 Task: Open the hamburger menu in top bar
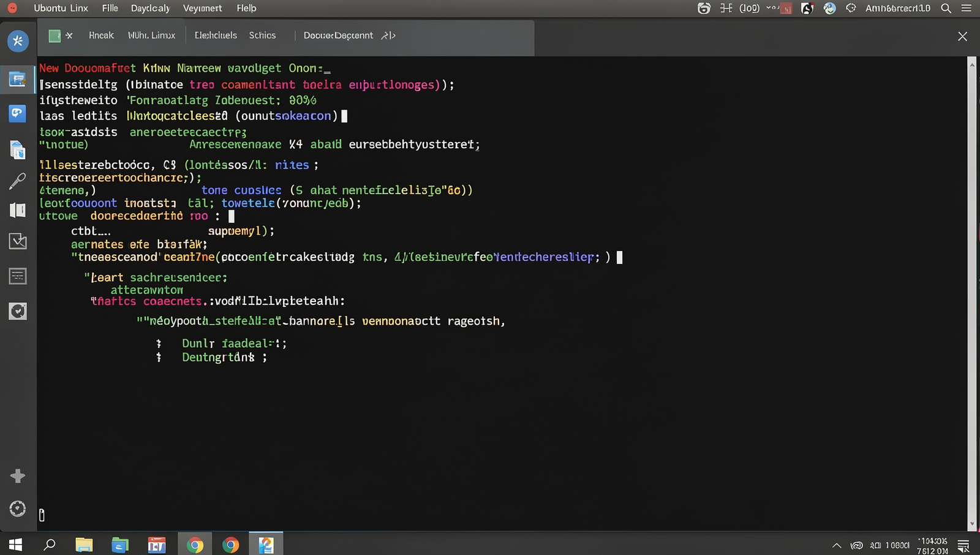tap(967, 8)
